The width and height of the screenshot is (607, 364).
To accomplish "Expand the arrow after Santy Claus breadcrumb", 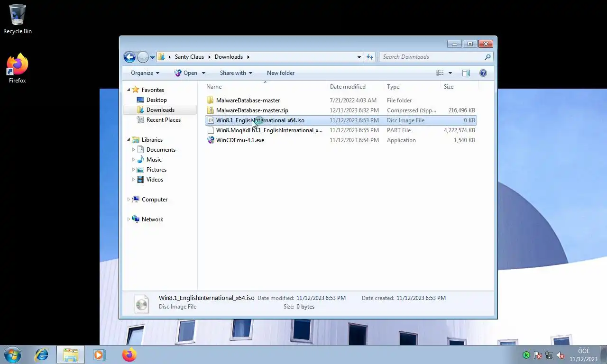I will [209, 57].
